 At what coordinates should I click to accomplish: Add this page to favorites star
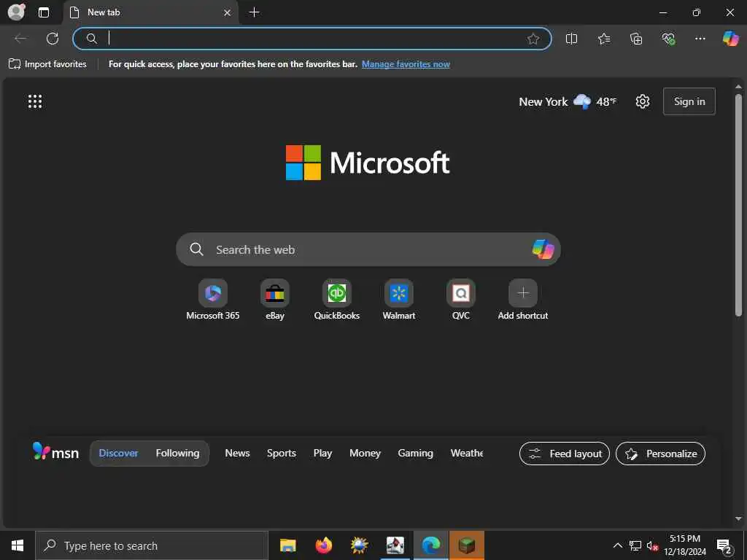pos(533,39)
